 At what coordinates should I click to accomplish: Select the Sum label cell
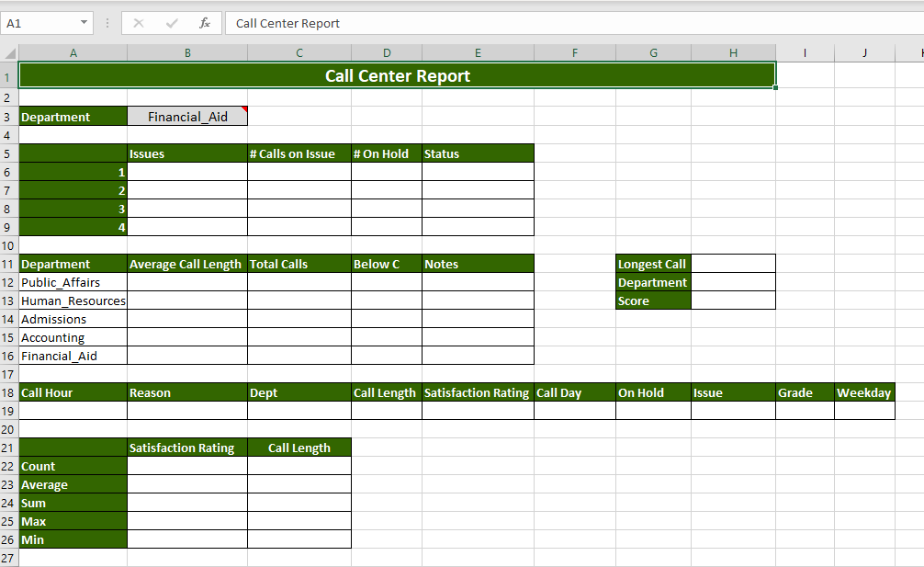coord(73,503)
